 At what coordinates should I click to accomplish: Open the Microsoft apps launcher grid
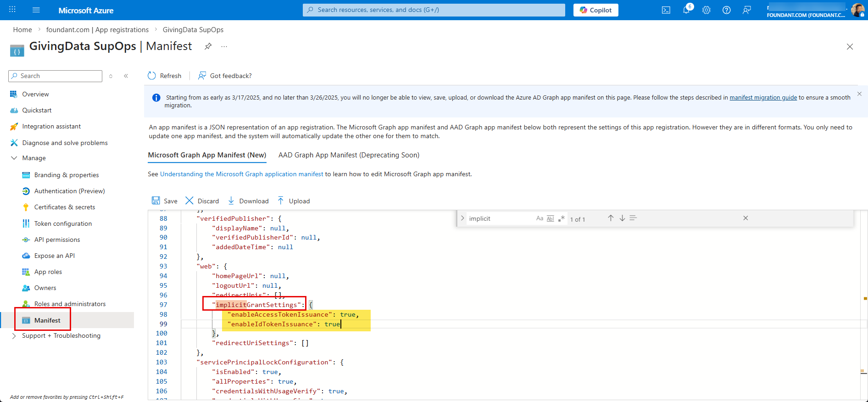click(x=12, y=10)
